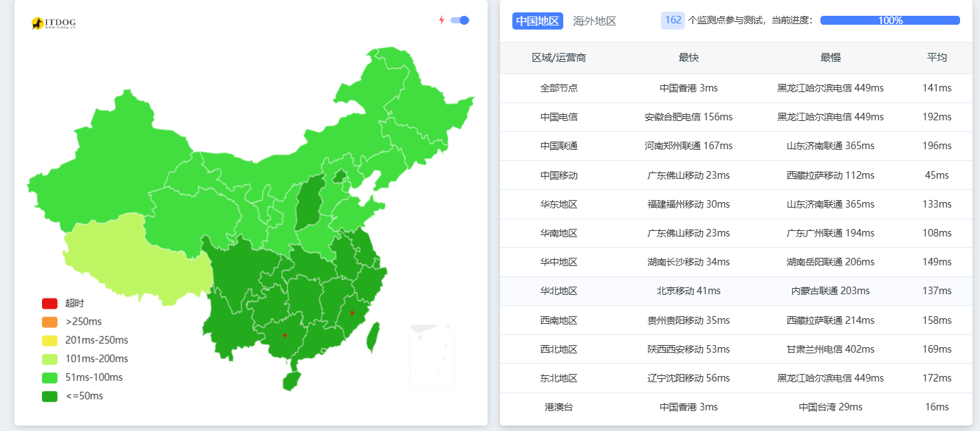
Task: Click the 最快 column header
Action: click(688, 58)
